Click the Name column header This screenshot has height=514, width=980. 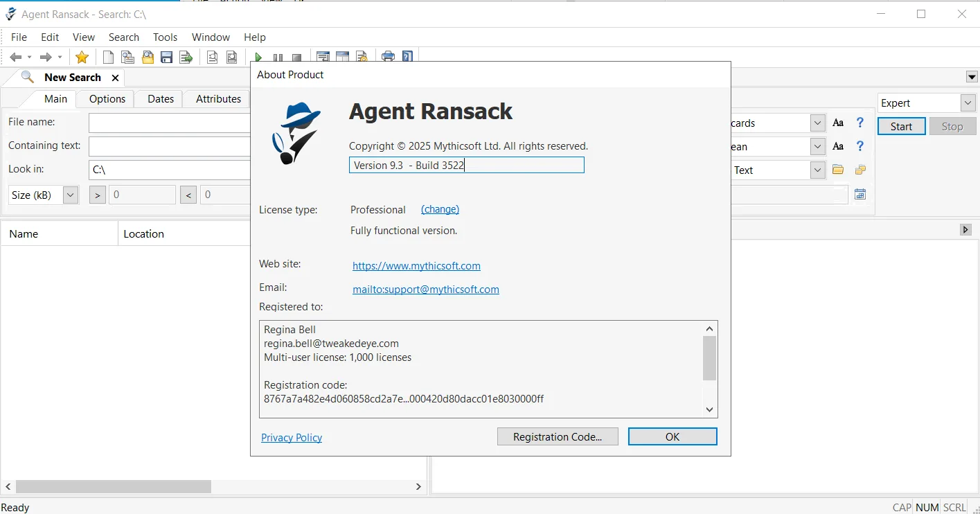[x=60, y=233]
